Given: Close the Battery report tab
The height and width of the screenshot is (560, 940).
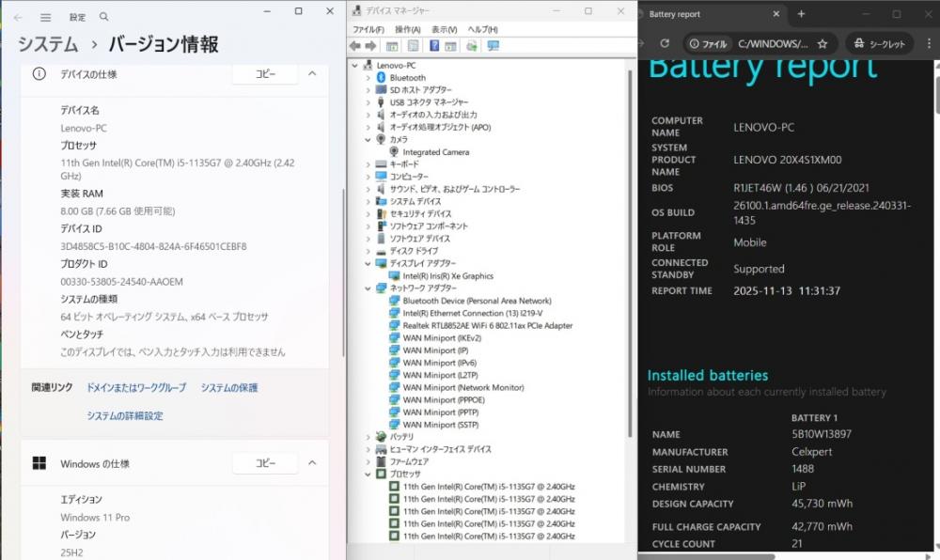Looking at the screenshot, I should (776, 14).
